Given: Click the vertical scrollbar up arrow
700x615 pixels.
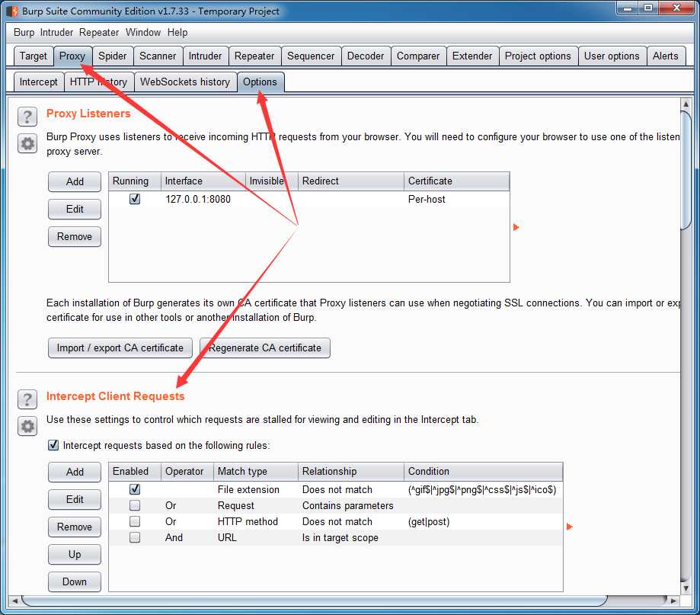Looking at the screenshot, I should point(686,104).
